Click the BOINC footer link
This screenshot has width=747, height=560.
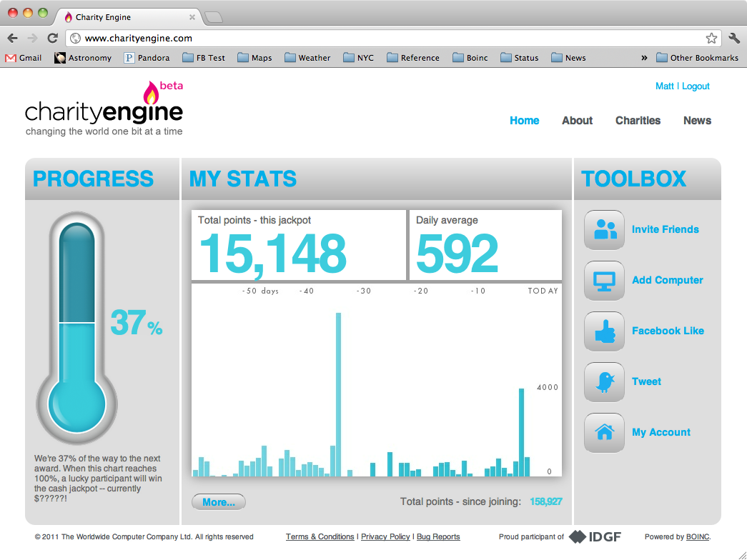698,536
